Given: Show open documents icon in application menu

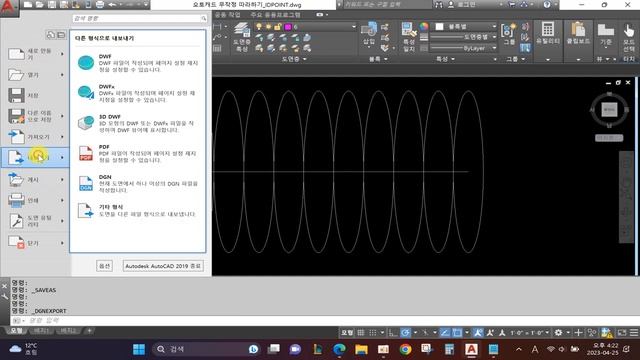Looking at the screenshot, I should 61,35.
